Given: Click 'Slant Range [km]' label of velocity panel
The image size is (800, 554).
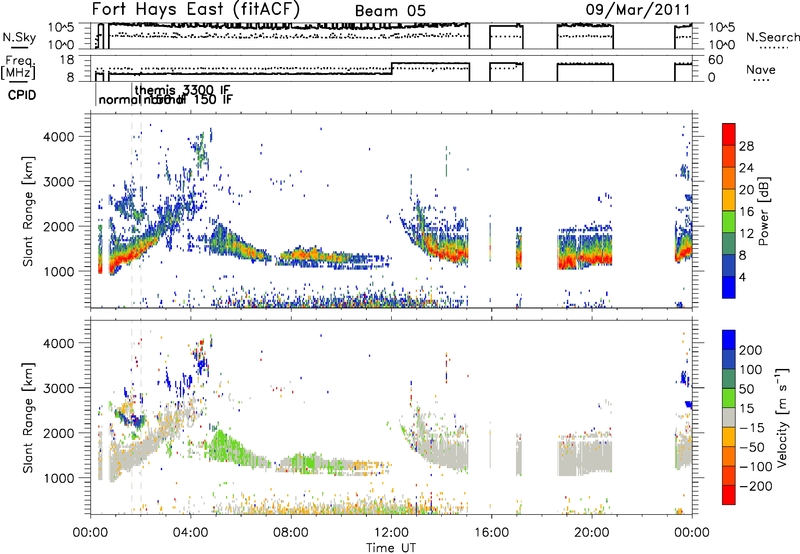Looking at the screenshot, I should pyautogui.click(x=28, y=417).
